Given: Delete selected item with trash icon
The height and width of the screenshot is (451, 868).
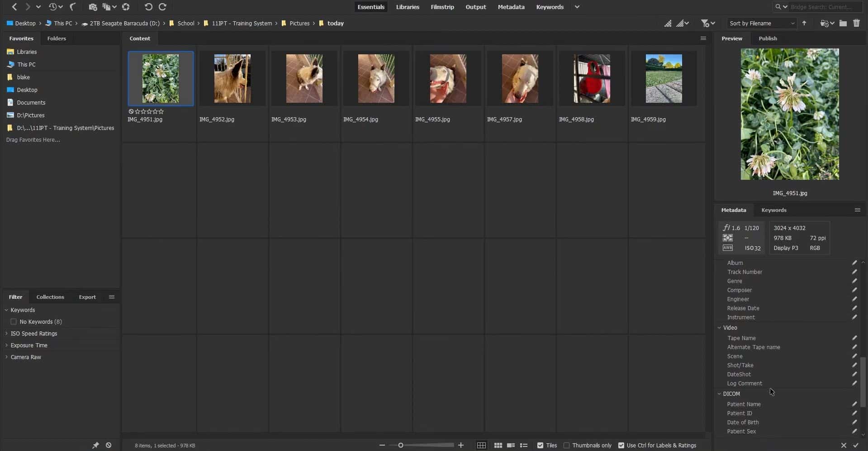Looking at the screenshot, I should tap(856, 23).
